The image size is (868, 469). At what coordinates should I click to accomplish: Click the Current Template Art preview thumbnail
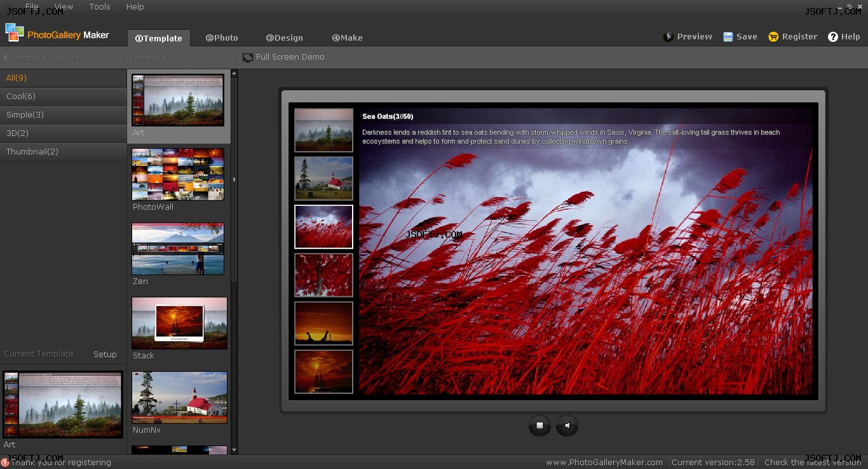(x=63, y=405)
